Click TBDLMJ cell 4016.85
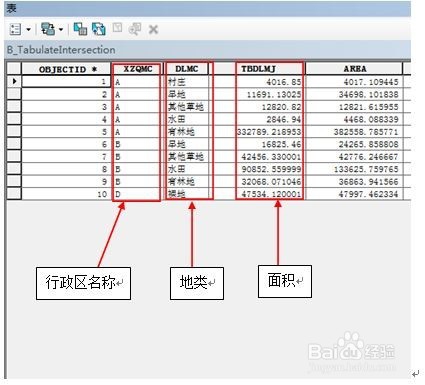 coord(258,81)
